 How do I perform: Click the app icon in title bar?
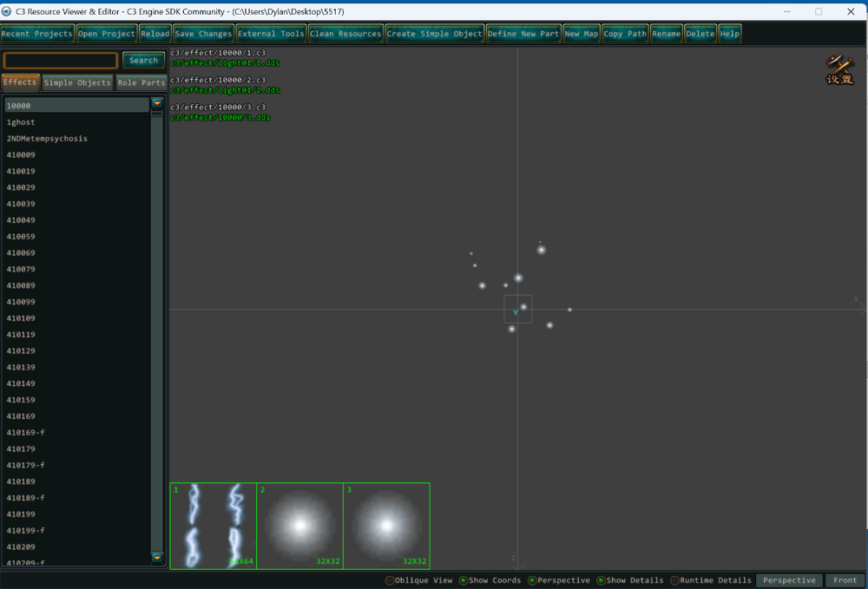click(x=7, y=11)
